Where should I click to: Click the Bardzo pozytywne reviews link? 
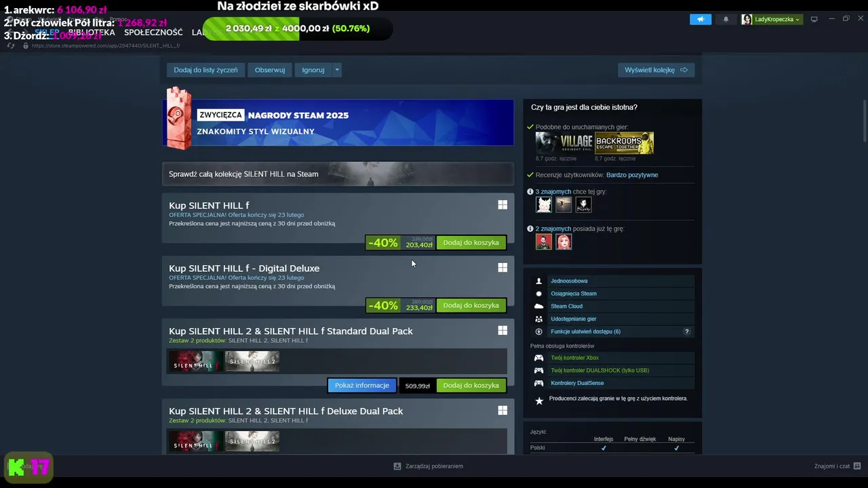tap(632, 175)
